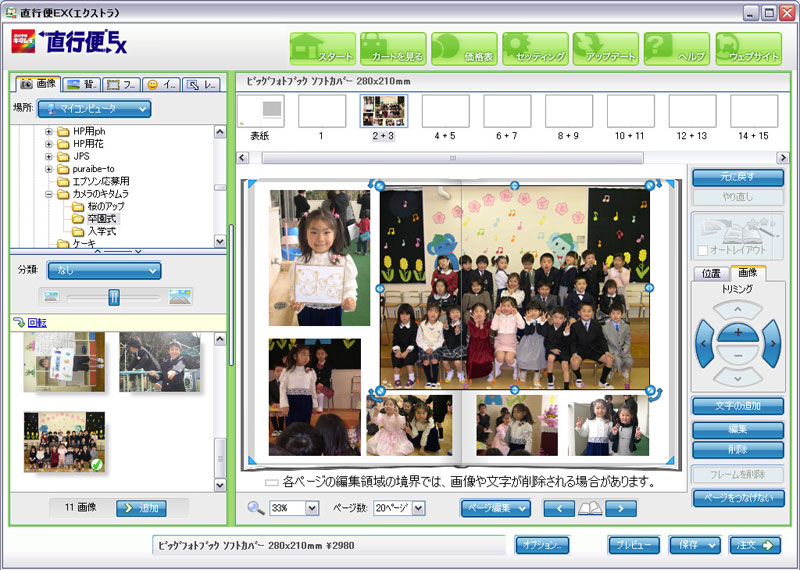Open セッティング settings gear button
The image size is (800, 570).
(535, 49)
